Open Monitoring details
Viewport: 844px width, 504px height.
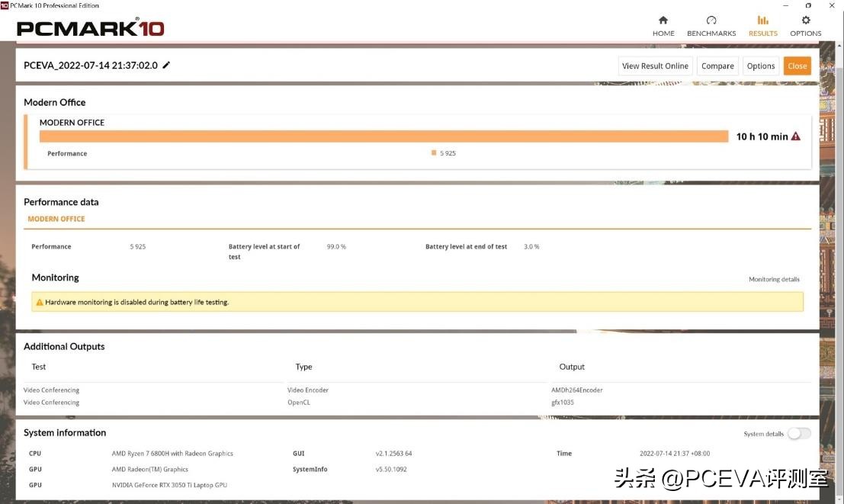(774, 279)
